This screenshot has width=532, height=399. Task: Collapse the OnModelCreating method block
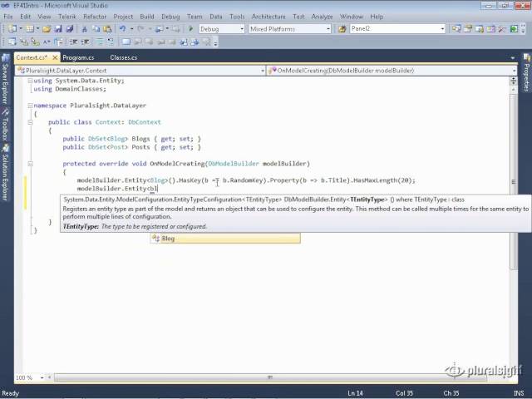(x=30, y=164)
